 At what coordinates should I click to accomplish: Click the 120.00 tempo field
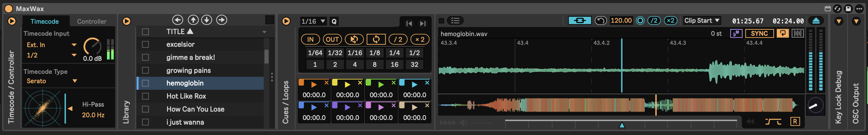[621, 20]
